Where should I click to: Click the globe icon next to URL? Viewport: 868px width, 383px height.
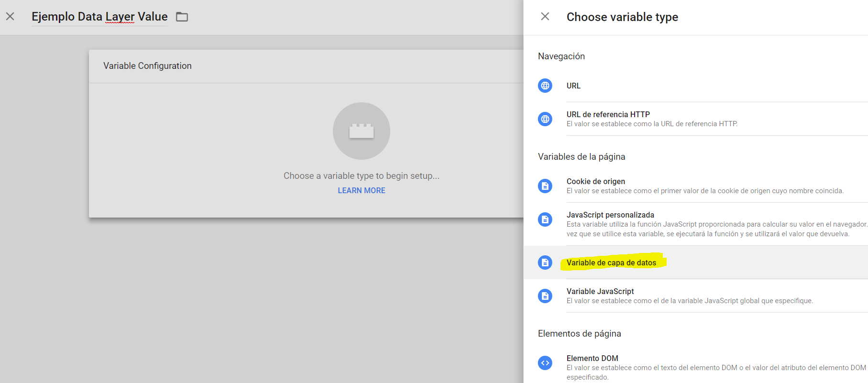click(x=545, y=86)
